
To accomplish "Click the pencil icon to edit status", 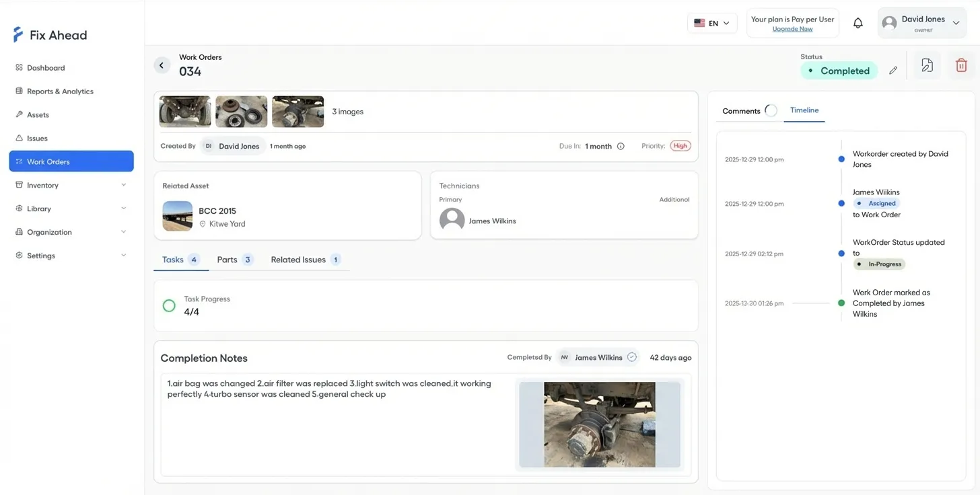I will (893, 71).
